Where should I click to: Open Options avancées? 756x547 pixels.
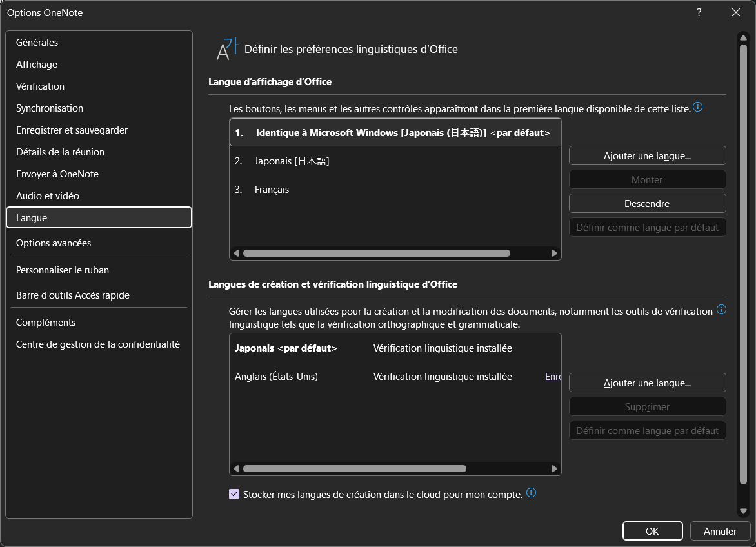coord(99,243)
